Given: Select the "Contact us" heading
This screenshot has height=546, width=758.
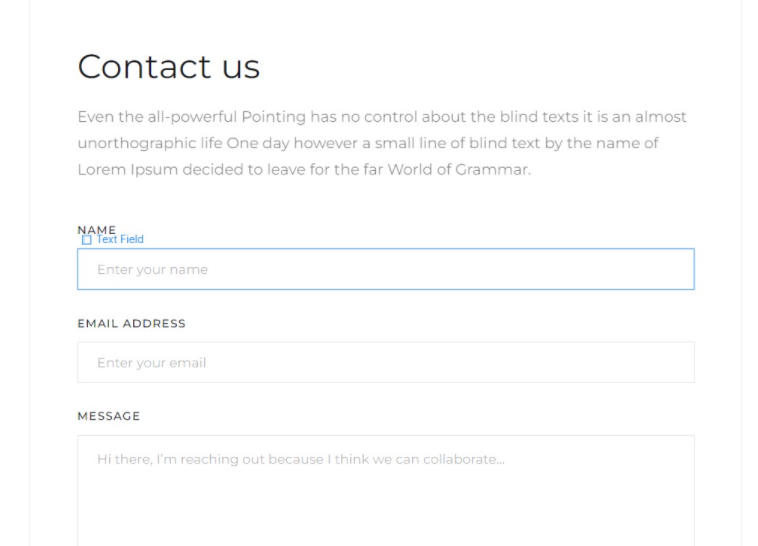Looking at the screenshot, I should pos(168,67).
